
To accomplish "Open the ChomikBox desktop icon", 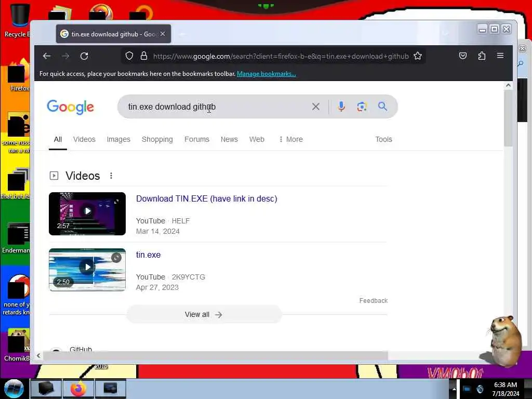I will [x=17, y=345].
